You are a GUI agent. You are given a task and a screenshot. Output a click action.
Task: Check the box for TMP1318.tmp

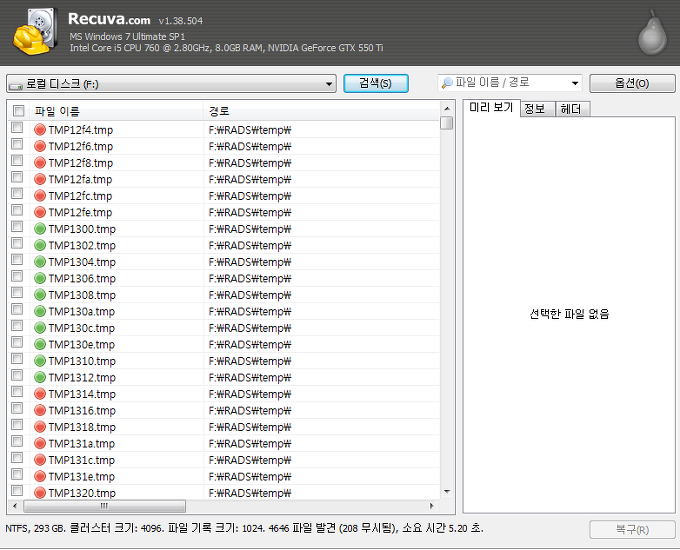pyautogui.click(x=17, y=425)
